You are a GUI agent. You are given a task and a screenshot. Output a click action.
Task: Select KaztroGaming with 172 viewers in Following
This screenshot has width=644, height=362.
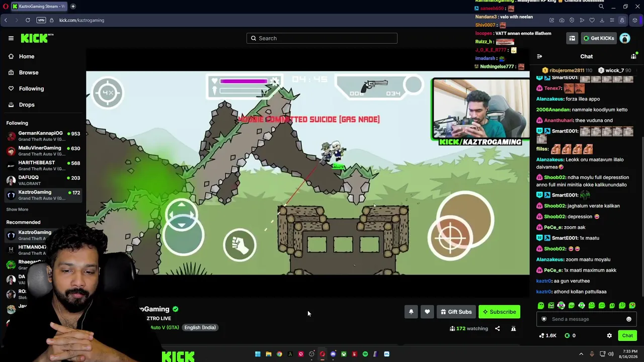[x=43, y=195]
